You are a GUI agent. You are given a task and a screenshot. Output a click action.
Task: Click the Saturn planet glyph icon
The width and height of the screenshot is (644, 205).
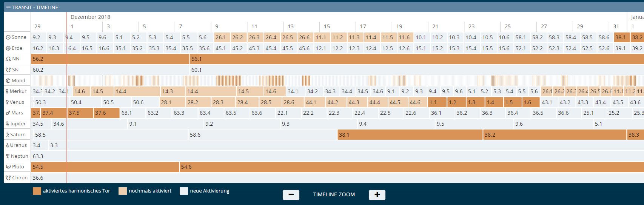point(7,135)
